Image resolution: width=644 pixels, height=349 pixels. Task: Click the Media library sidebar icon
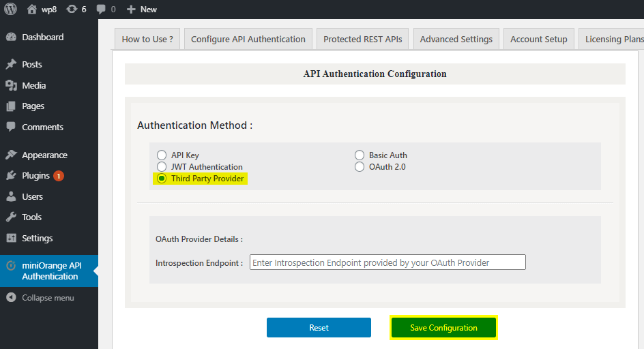11,86
